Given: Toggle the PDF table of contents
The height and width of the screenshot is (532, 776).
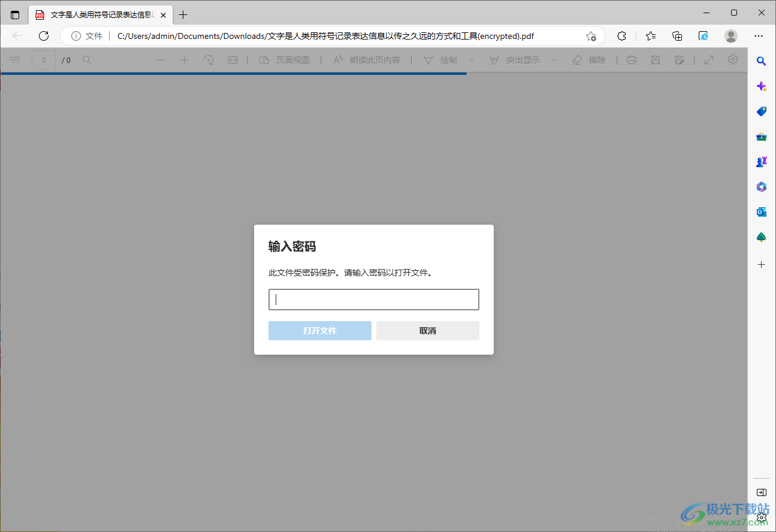Looking at the screenshot, I should pos(16,60).
